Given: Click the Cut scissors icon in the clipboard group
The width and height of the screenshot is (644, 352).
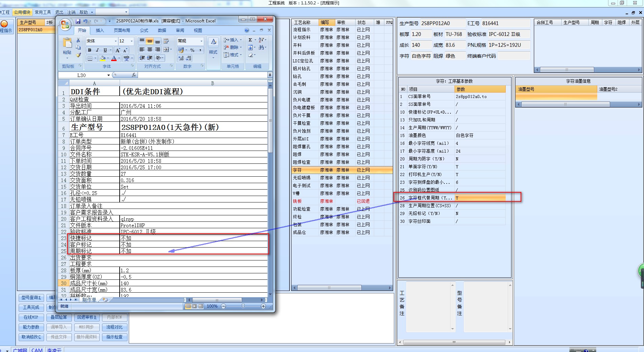Looking at the screenshot, I should (78, 40).
